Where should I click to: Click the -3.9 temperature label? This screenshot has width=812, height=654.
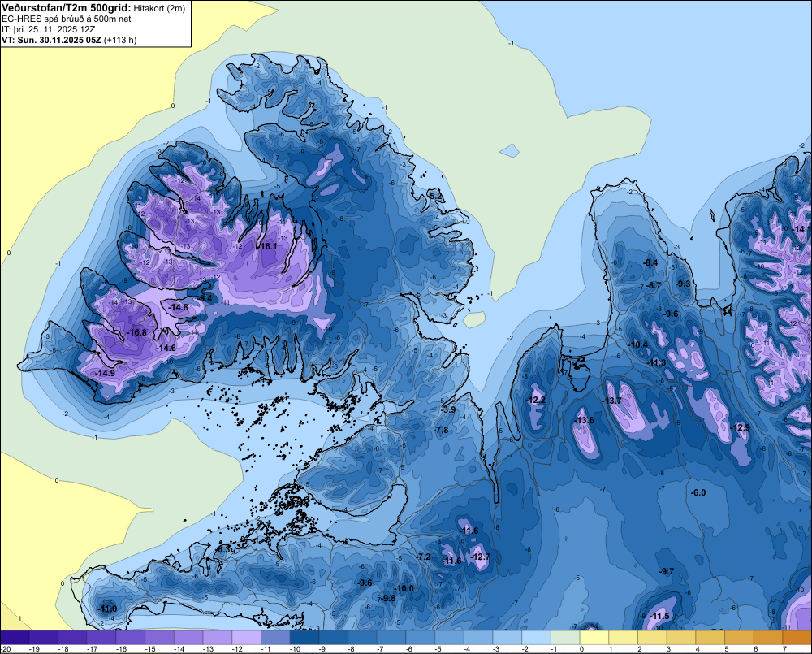point(448,409)
